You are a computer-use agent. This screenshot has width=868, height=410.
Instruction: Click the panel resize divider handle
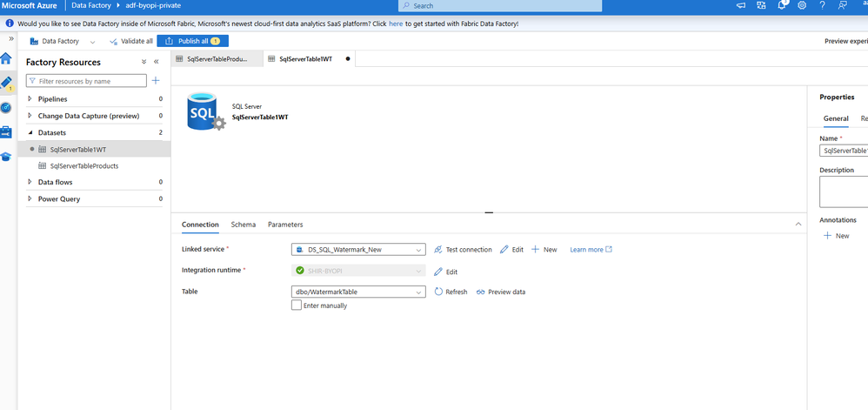489,212
